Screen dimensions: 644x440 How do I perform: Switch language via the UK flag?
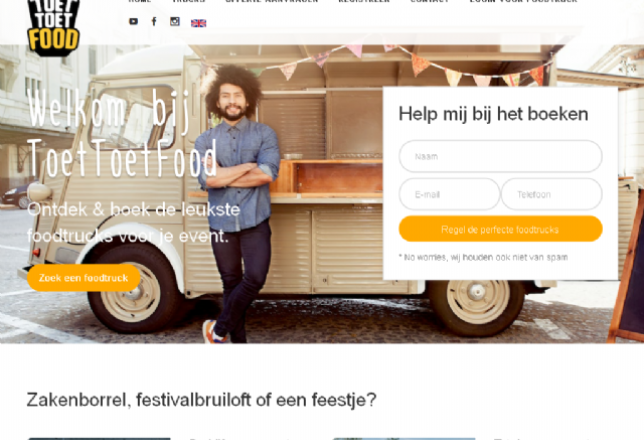[x=198, y=23]
